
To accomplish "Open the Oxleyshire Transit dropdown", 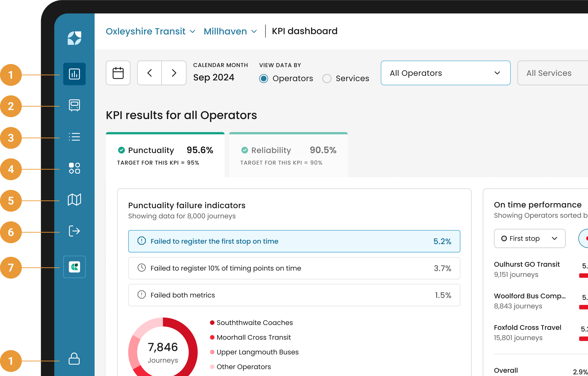I will (x=150, y=31).
